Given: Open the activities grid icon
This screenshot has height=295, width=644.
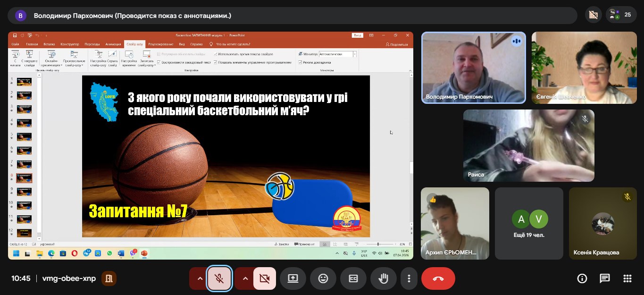Looking at the screenshot, I should point(627,278).
